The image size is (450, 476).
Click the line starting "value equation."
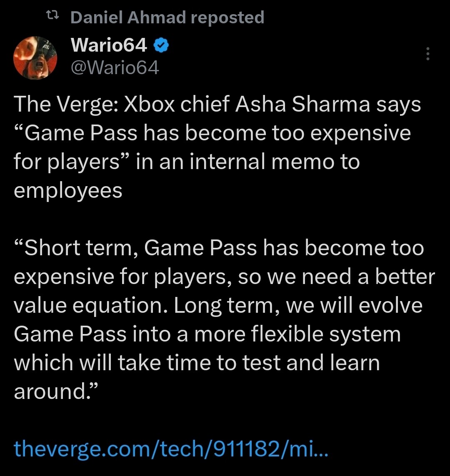218,305
